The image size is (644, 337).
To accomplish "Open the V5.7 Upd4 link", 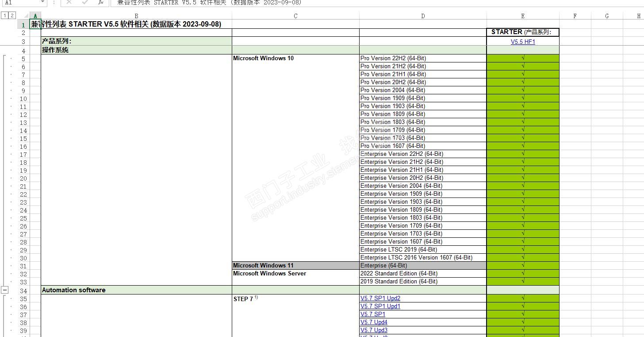I will [374, 322].
